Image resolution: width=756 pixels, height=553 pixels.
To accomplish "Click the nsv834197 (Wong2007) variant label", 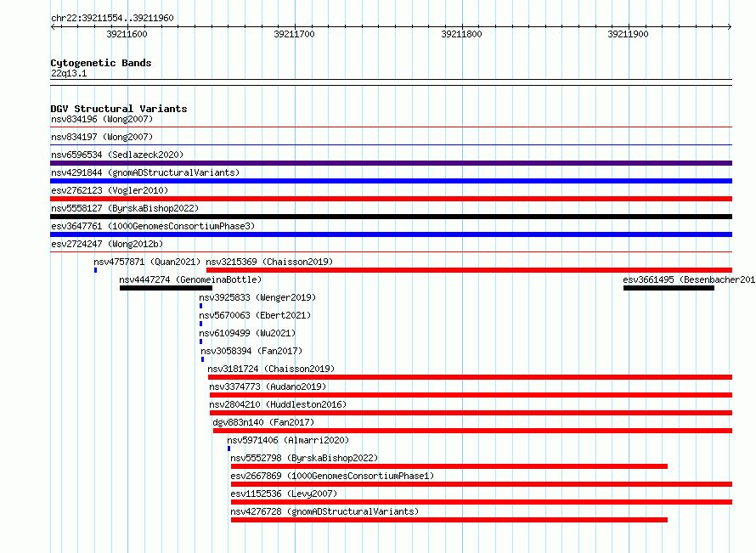I will coord(102,137).
